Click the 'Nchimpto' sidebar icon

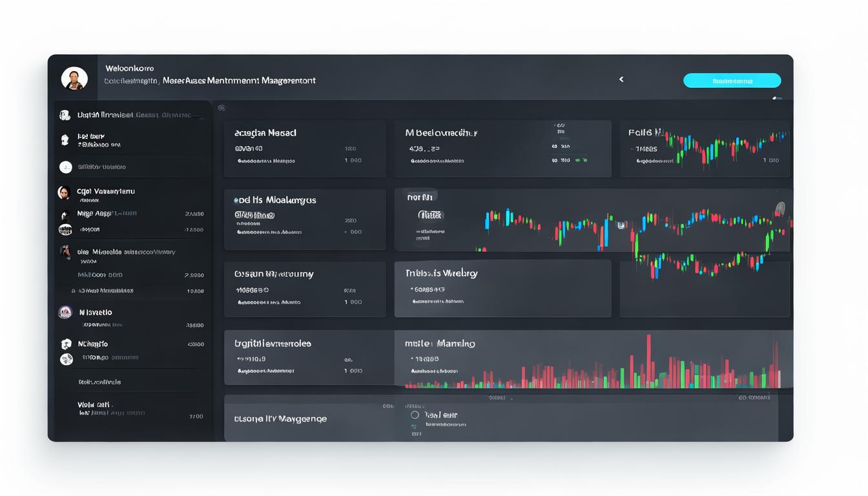pos(66,344)
